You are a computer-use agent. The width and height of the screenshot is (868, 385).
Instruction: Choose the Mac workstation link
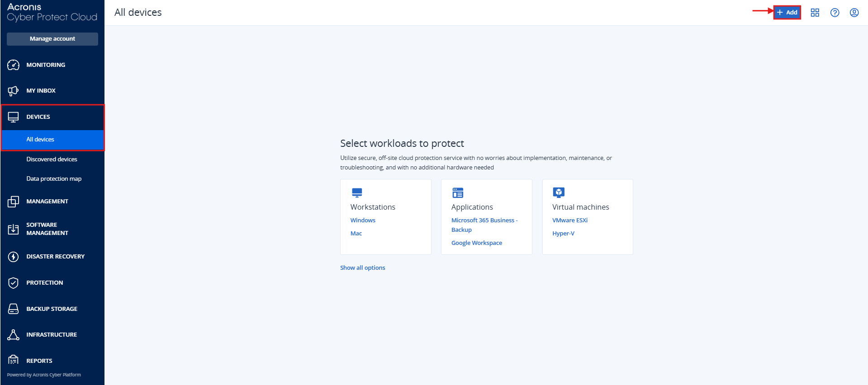tap(356, 234)
